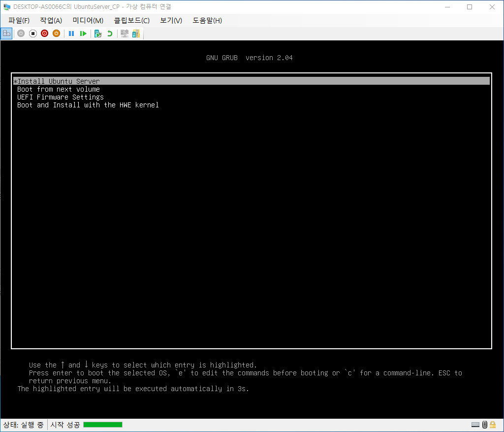Click the keyboard icon in the status bar

pyautogui.click(x=475, y=425)
